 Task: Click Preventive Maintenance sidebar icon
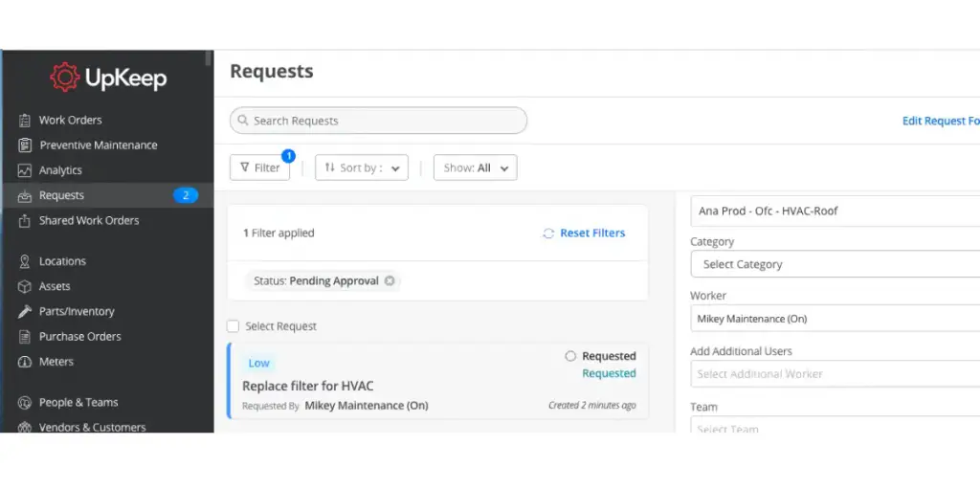click(24, 145)
